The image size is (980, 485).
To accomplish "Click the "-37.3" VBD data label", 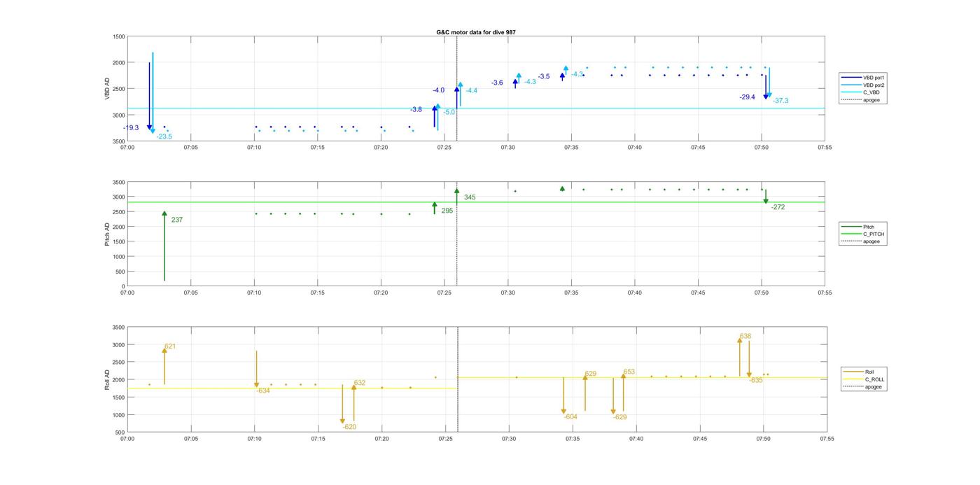I will 780,101.
